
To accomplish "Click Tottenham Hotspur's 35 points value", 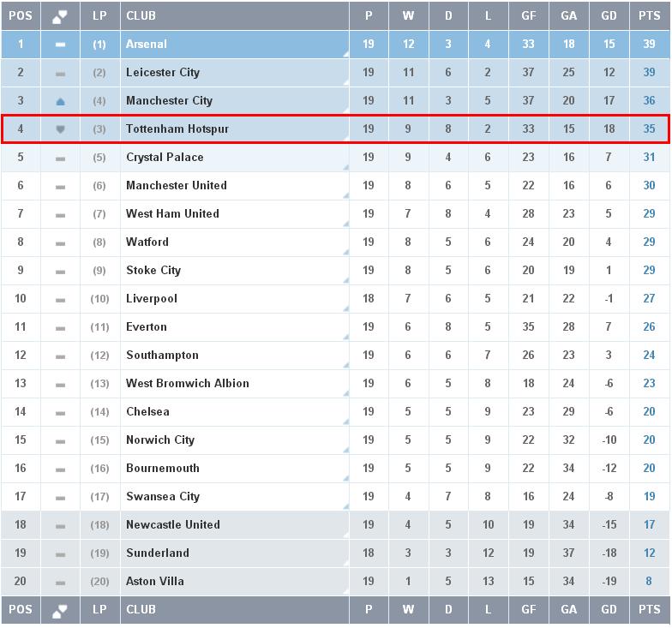I will (x=649, y=129).
